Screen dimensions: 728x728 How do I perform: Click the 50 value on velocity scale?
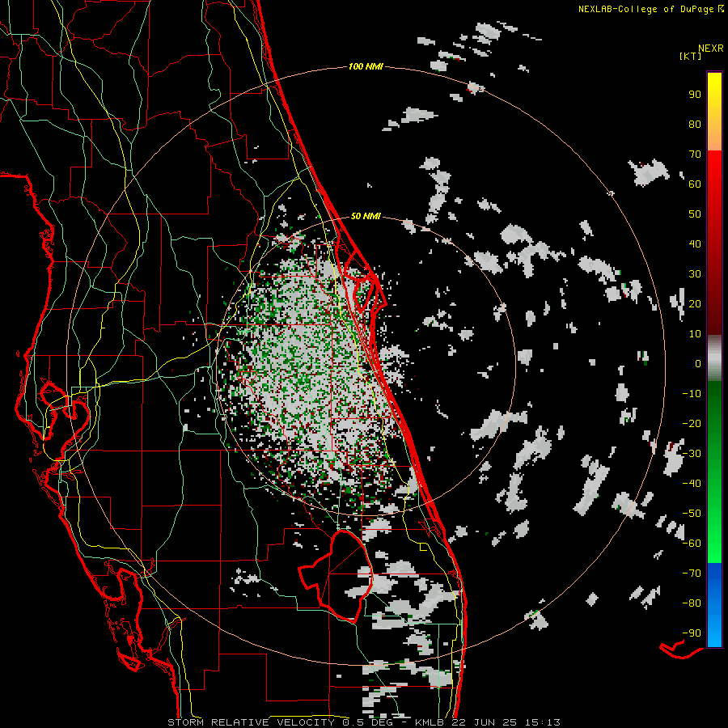695,214
